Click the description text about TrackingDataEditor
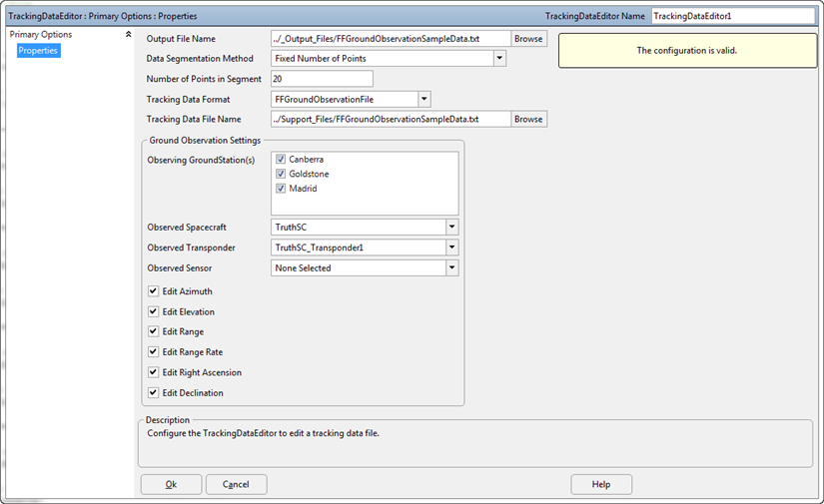This screenshot has height=504, width=824. click(264, 433)
